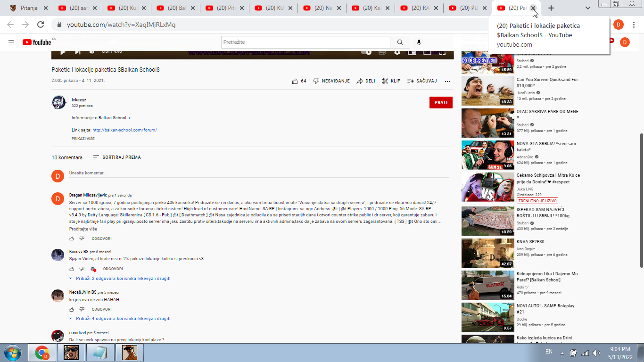Like the video with thumbs up (64)

coord(299,81)
